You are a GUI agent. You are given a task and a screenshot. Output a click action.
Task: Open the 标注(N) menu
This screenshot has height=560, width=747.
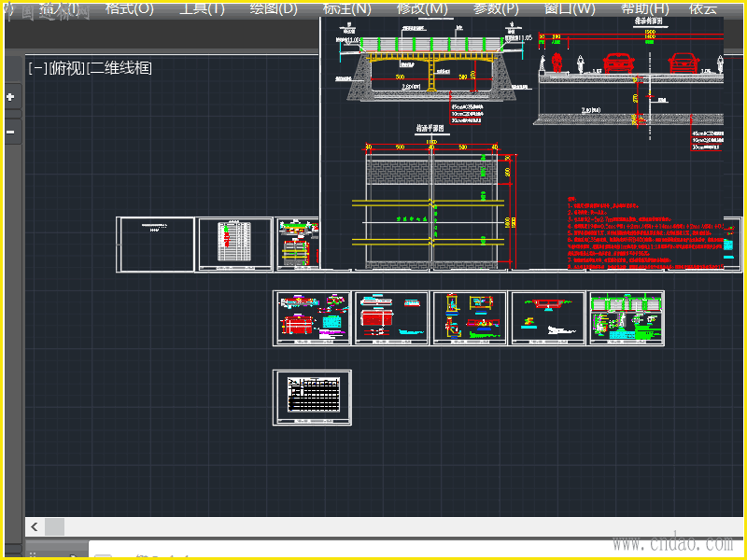tap(346, 8)
